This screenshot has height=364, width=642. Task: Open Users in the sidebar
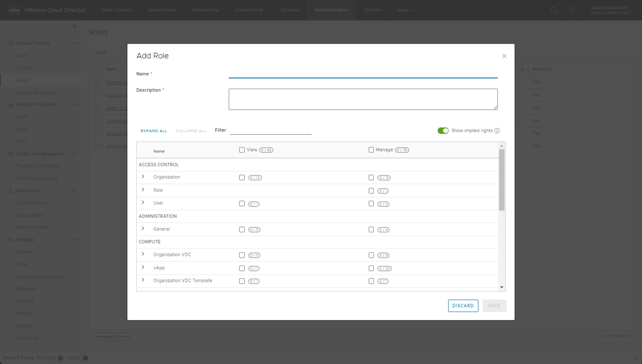point(22,56)
